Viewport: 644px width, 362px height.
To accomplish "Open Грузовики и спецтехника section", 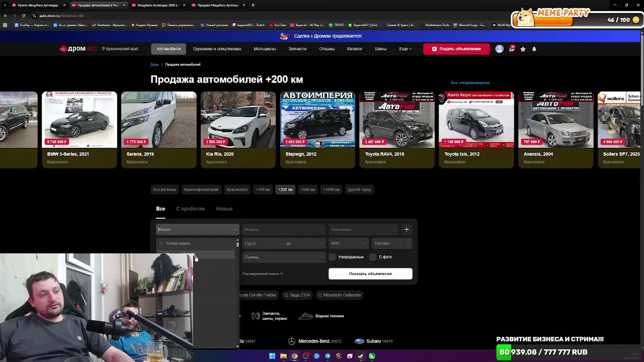I will pos(217,49).
